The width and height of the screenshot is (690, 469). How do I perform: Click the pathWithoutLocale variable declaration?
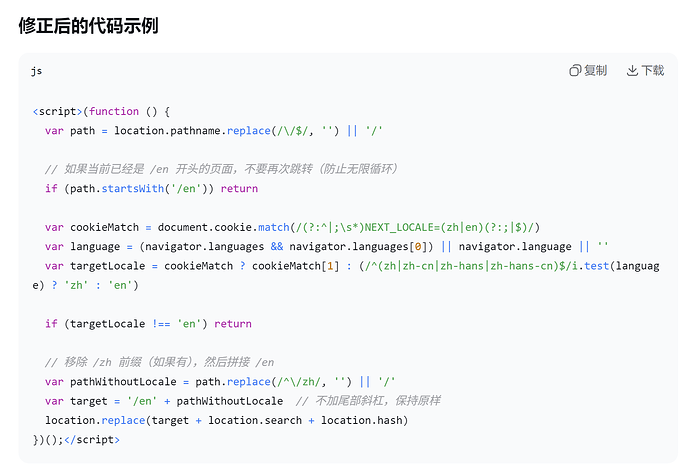123,382
